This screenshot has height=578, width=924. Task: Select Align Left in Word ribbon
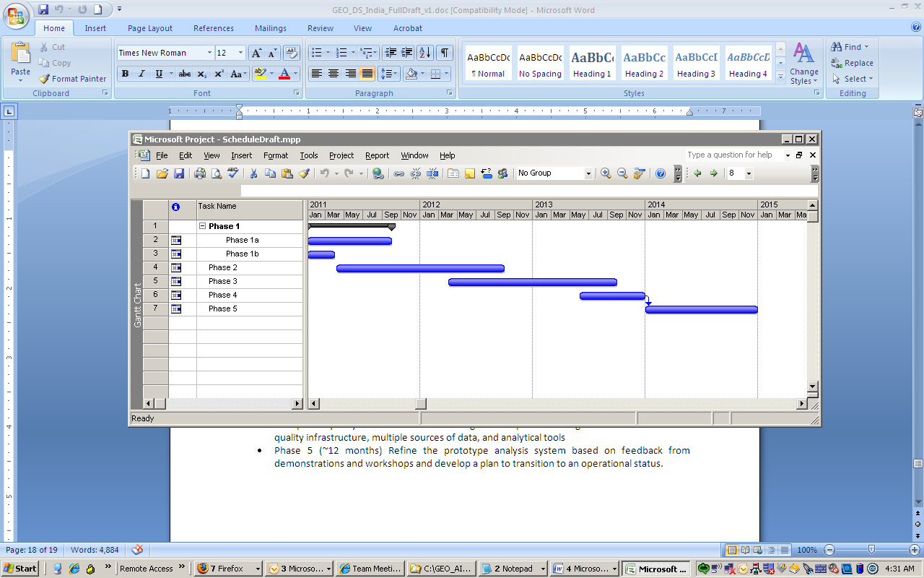pos(316,74)
